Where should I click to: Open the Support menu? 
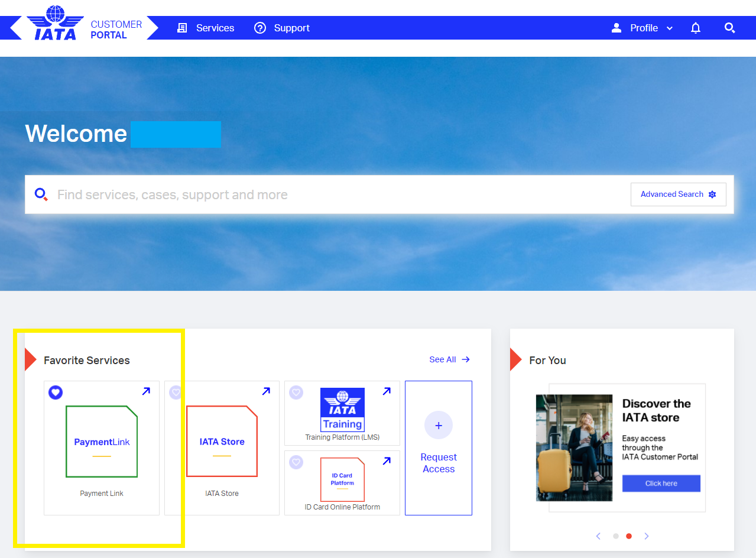291,28
